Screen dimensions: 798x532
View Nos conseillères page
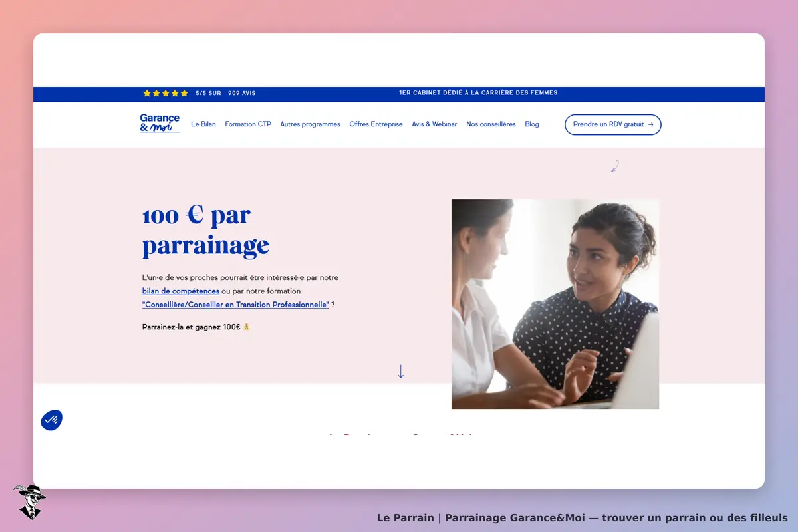[491, 124]
